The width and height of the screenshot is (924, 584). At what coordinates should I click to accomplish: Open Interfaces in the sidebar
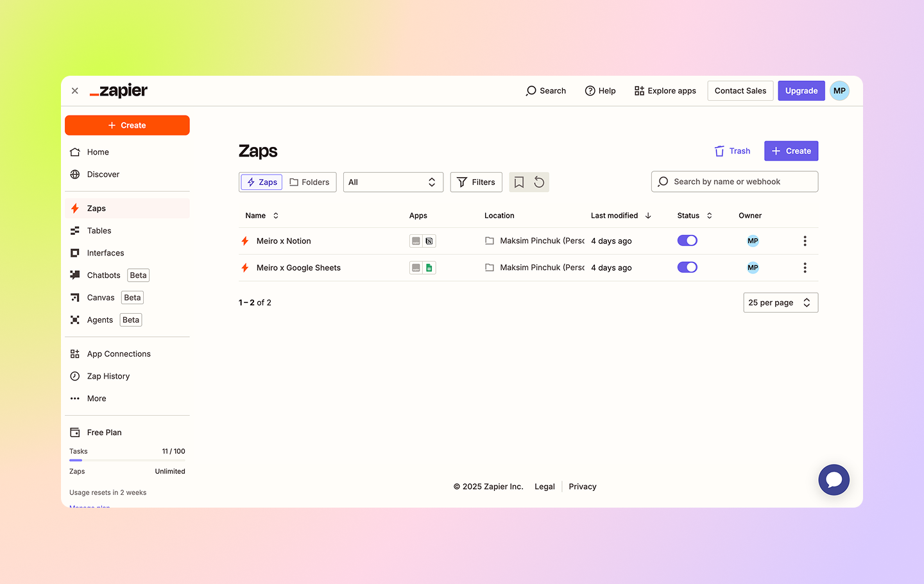point(127,253)
